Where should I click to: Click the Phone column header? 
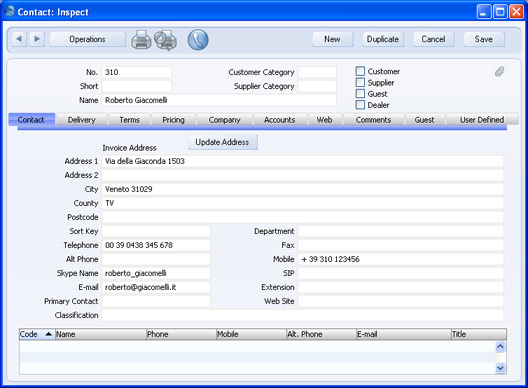181,334
